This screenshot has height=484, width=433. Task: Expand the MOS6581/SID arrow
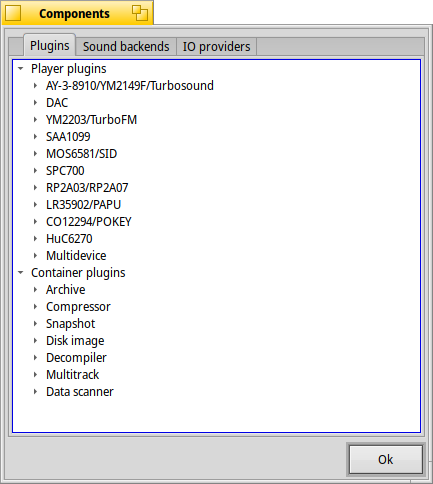pos(35,154)
